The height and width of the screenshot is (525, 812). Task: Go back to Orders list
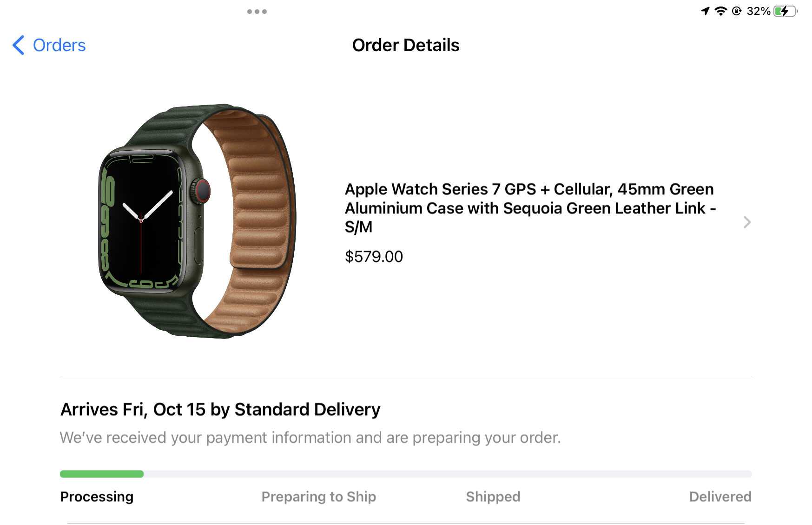click(59, 45)
